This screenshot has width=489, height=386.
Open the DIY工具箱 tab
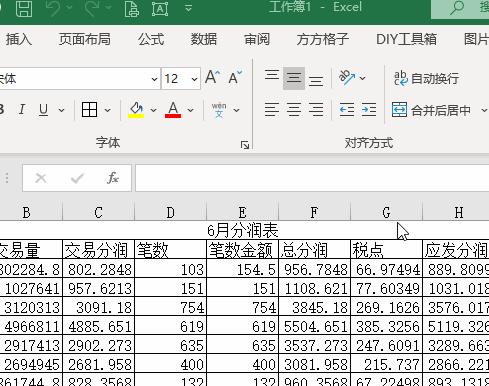tap(406, 39)
